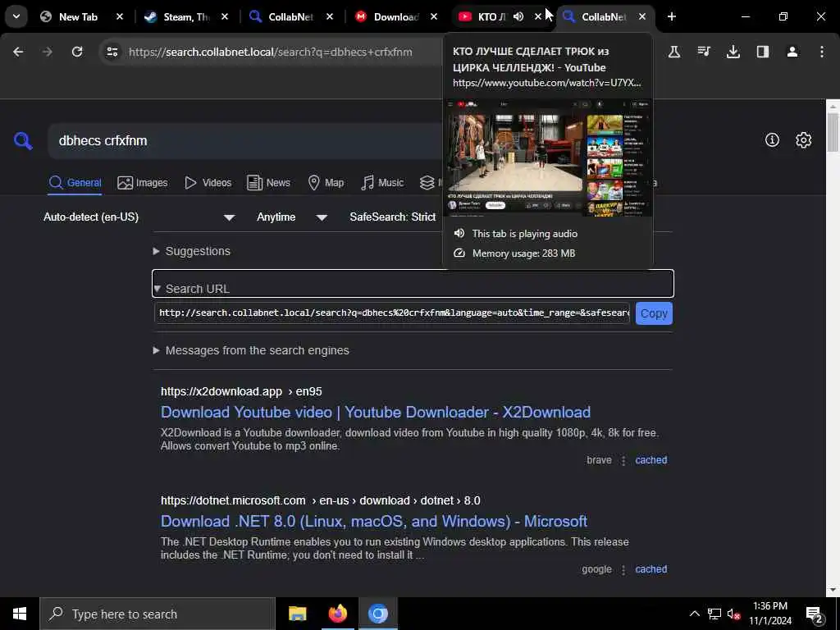Viewport: 840px width, 630px height.
Task: Go forward to next page
Action: pos(47,52)
